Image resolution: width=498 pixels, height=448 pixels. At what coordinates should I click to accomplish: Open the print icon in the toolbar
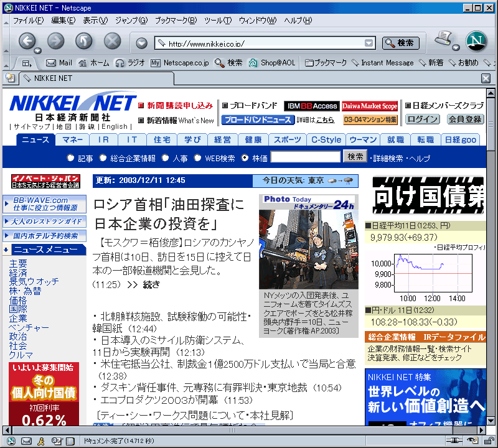(x=443, y=39)
